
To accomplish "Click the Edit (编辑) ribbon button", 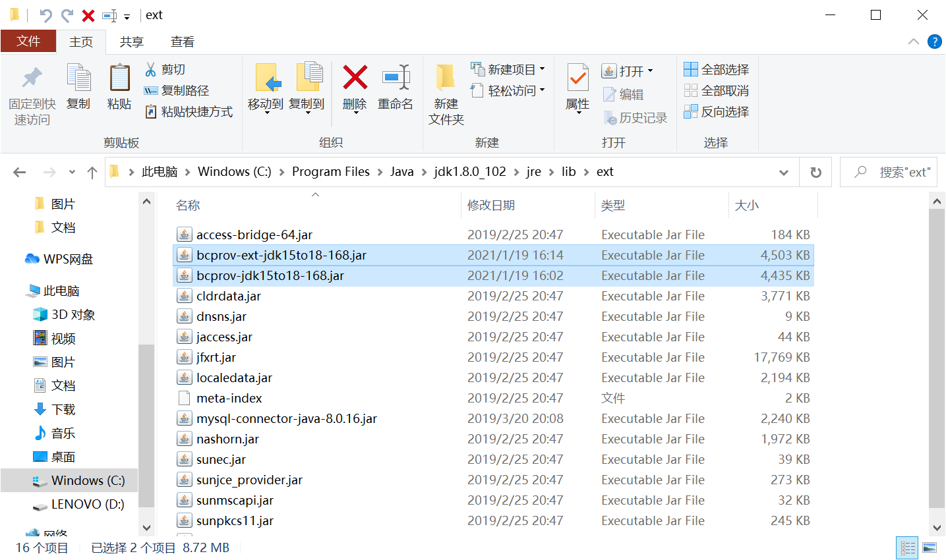I will point(622,94).
